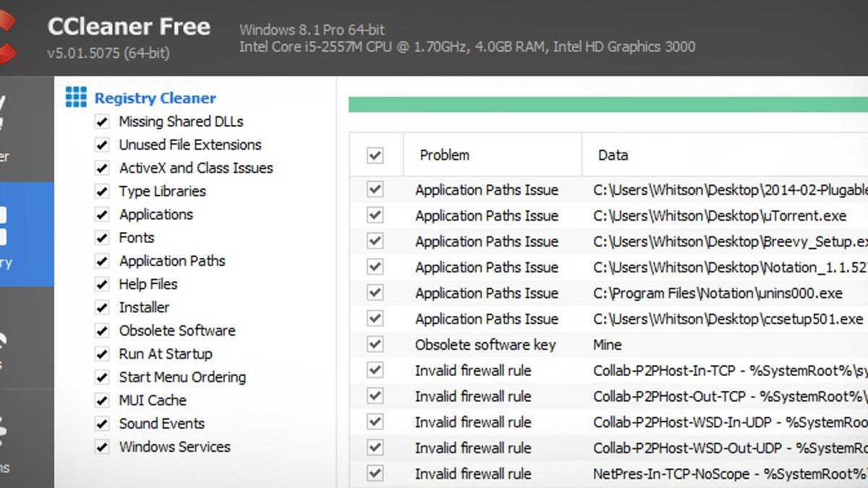Untick the Collab-P2PHost-Out-TCP firewall rule
Viewport: 868px width, 488px height.
coord(375,396)
